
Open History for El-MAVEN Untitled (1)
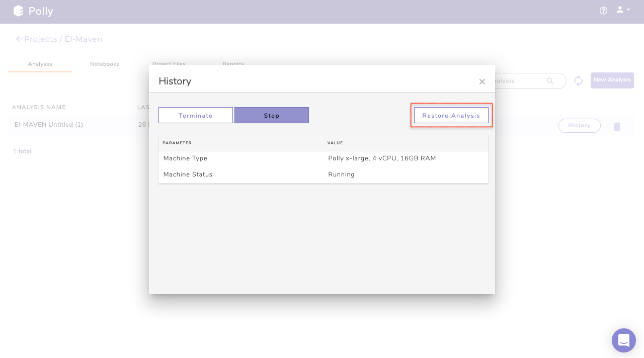point(580,126)
